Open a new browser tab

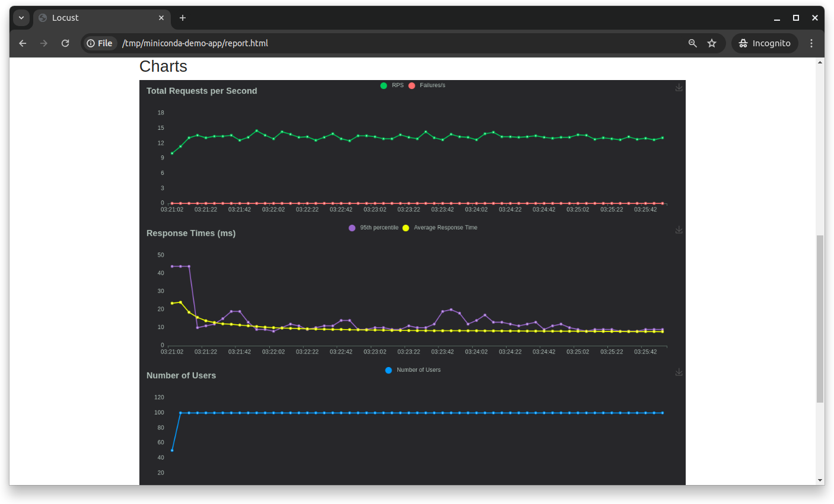[183, 18]
